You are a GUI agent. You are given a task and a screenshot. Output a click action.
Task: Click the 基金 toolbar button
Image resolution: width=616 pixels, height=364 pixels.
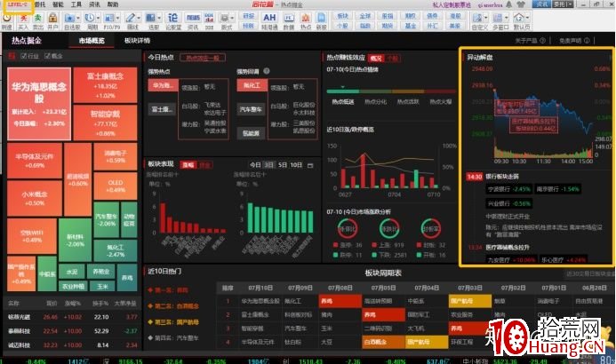[x=410, y=26]
